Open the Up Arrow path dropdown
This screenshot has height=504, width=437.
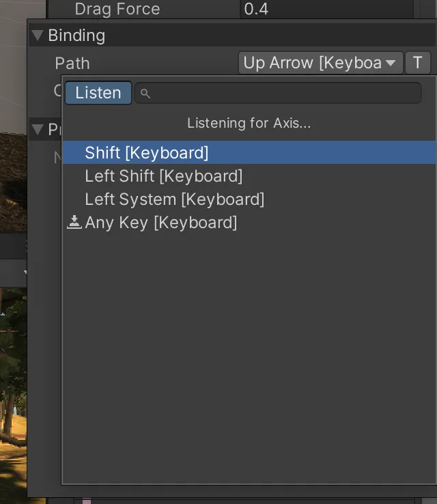click(x=313, y=63)
